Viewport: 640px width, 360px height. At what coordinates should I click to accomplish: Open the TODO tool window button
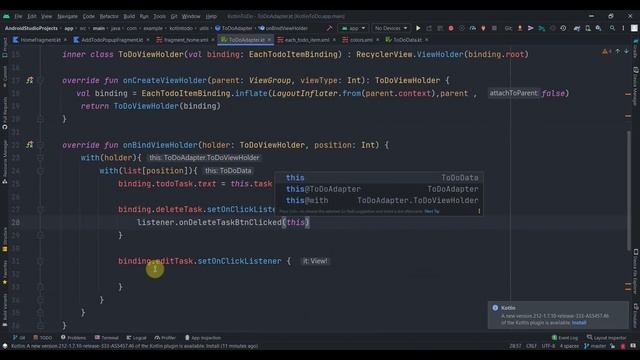point(43,338)
